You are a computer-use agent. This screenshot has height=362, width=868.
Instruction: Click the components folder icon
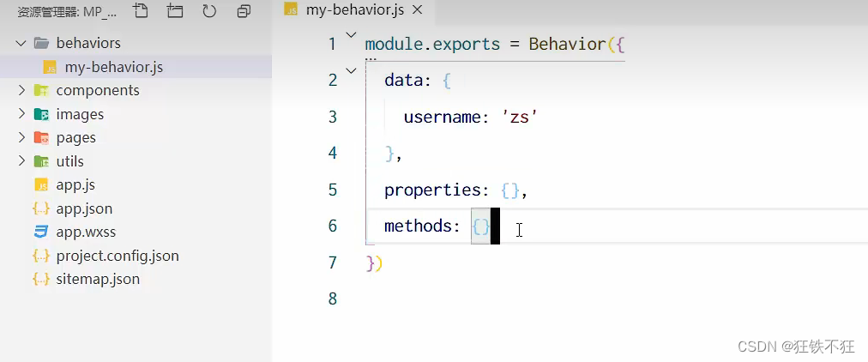[x=41, y=90]
